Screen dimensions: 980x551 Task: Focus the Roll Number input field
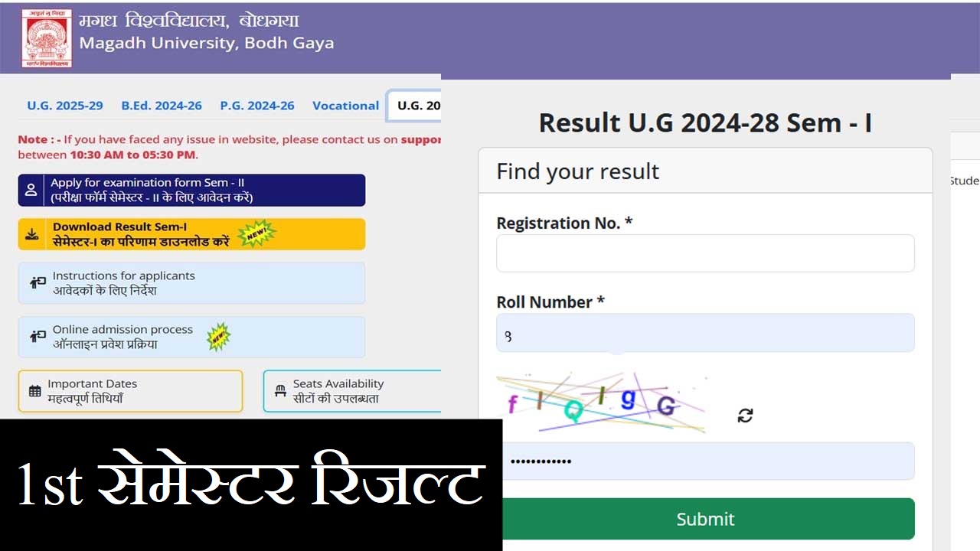(705, 333)
